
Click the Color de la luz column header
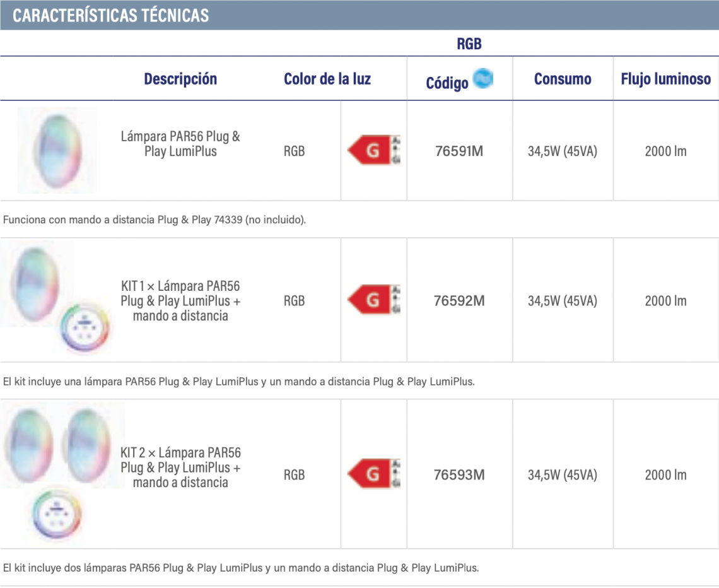click(x=327, y=79)
